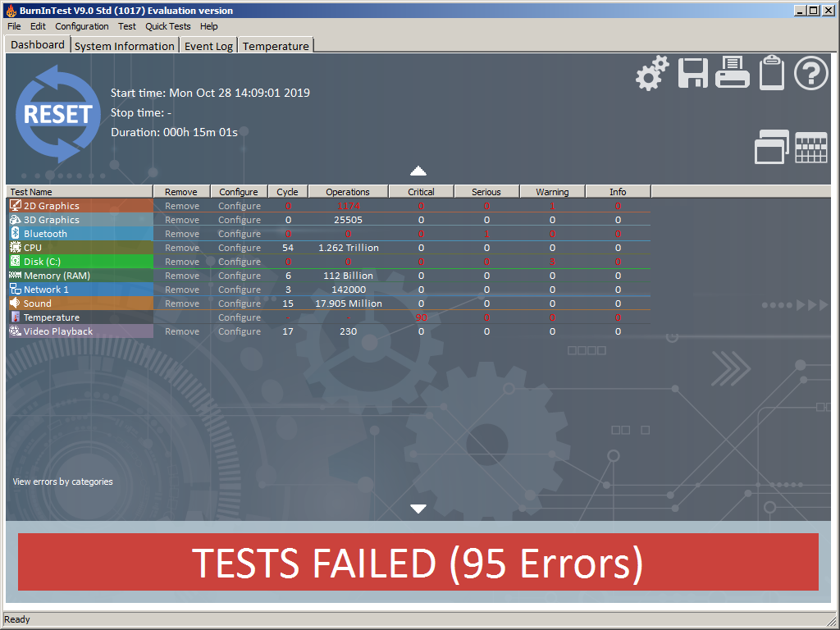This screenshot has width=840, height=630.
Task: Click the Network 1 icon
Action: (16, 289)
